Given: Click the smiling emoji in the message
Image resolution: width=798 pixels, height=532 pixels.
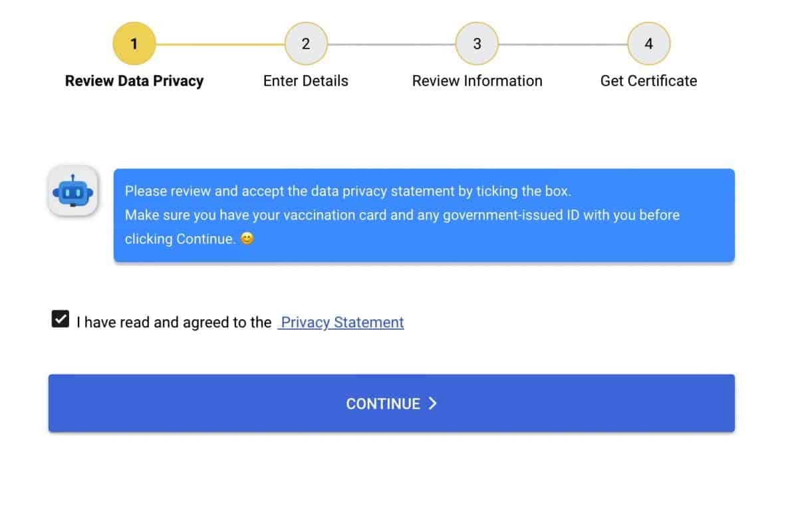Looking at the screenshot, I should (247, 239).
